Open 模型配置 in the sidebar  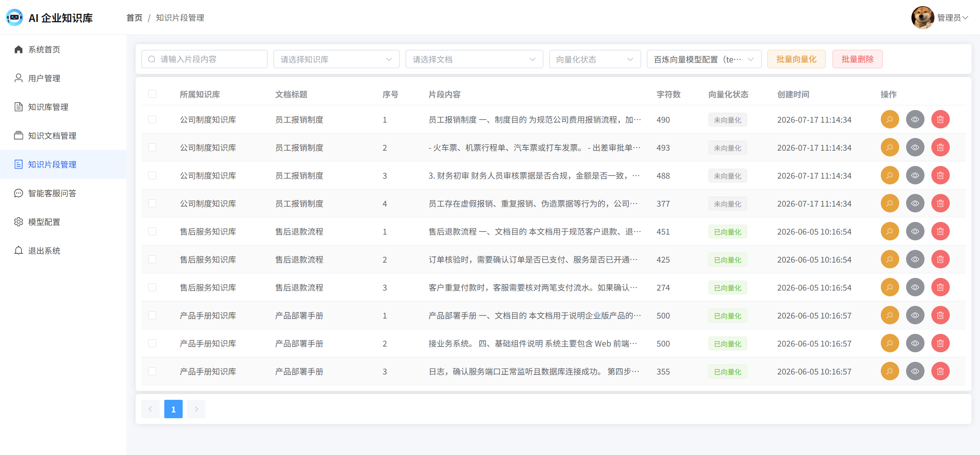coord(63,222)
